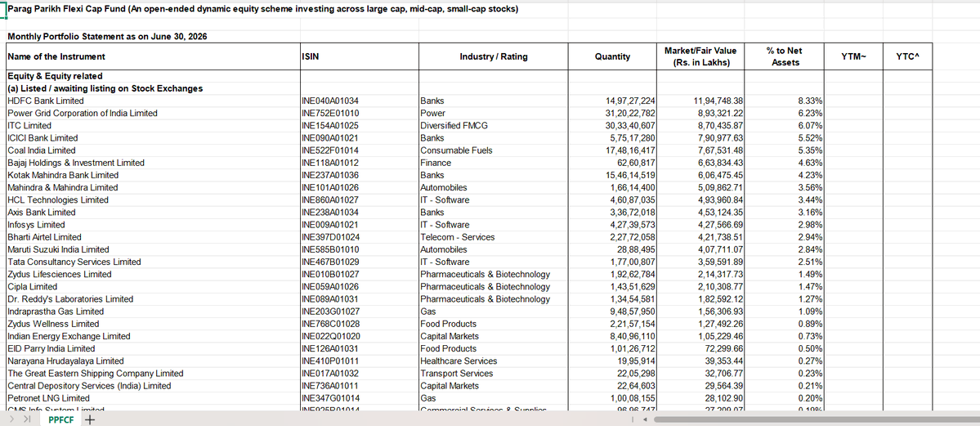The width and height of the screenshot is (980, 426).
Task: Select ISIN INE040A01034 cell
Action: pyautogui.click(x=359, y=101)
